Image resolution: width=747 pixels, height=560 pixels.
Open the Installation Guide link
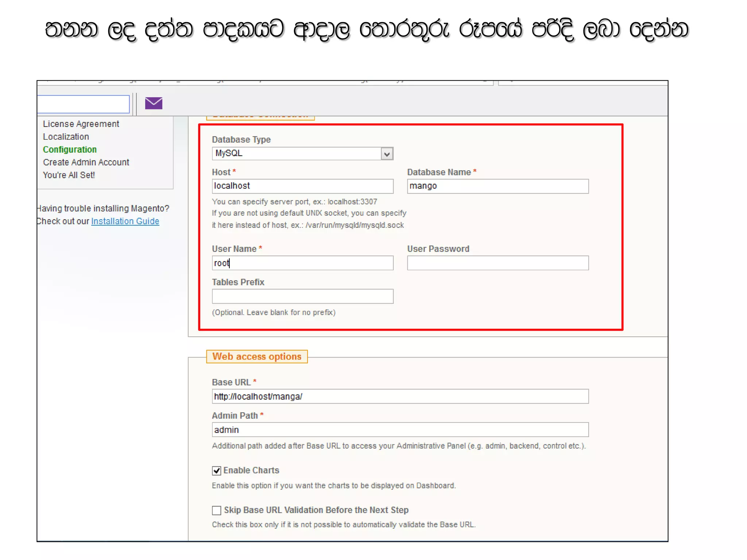pos(125,221)
